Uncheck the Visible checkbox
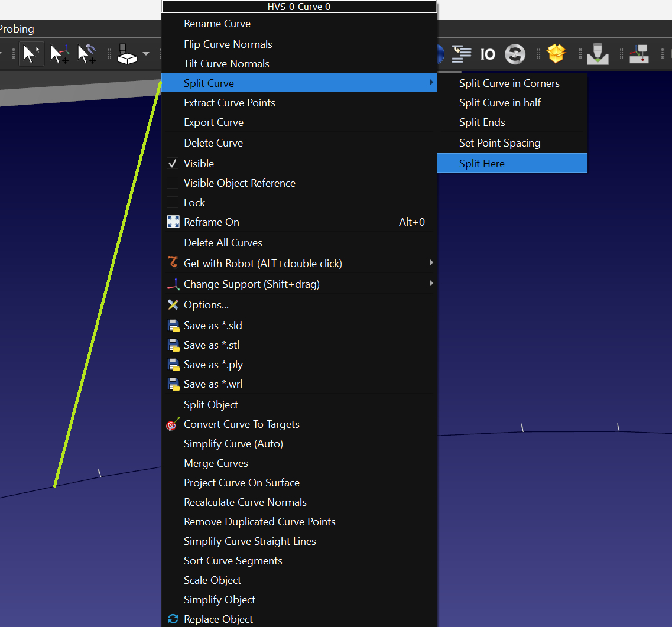672x627 pixels. coord(173,164)
